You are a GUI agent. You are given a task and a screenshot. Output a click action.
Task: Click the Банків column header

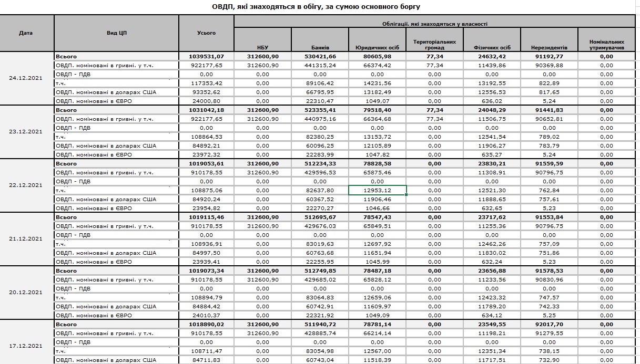point(320,47)
